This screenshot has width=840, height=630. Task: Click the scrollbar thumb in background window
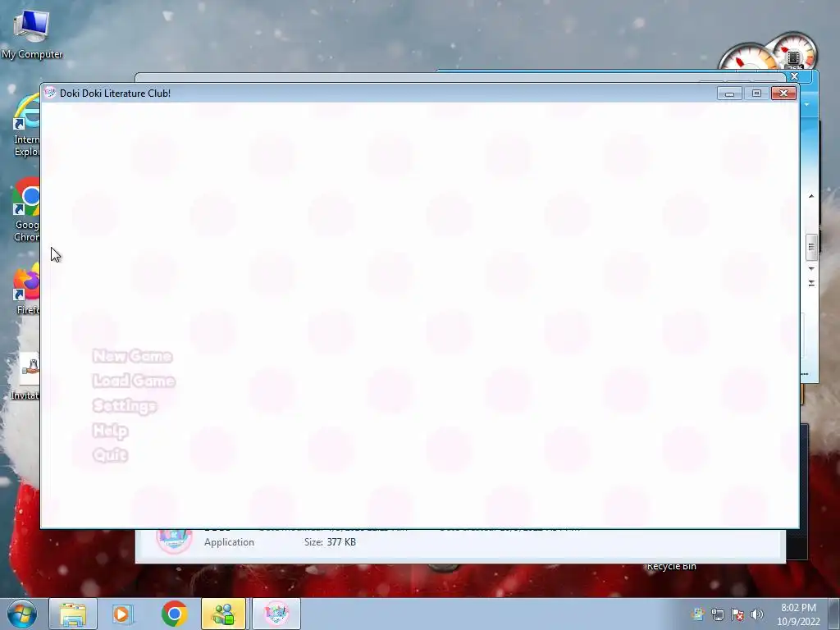pos(811,247)
